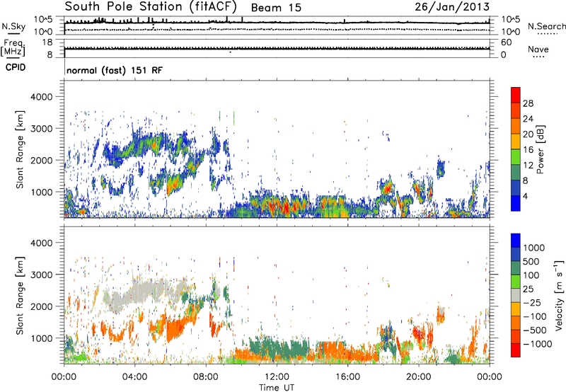Click the frequency strip panel
The height and width of the screenshot is (392, 566).
click(x=277, y=48)
